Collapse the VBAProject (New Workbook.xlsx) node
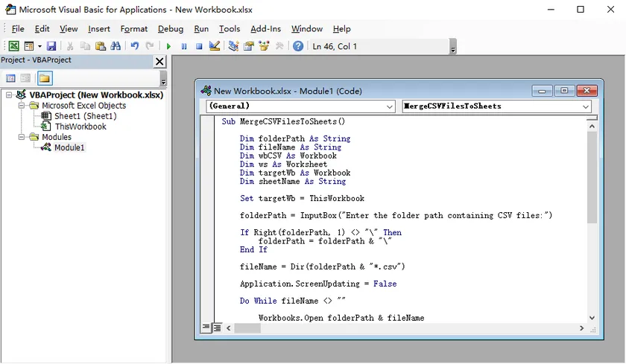The image size is (626, 364). point(9,95)
